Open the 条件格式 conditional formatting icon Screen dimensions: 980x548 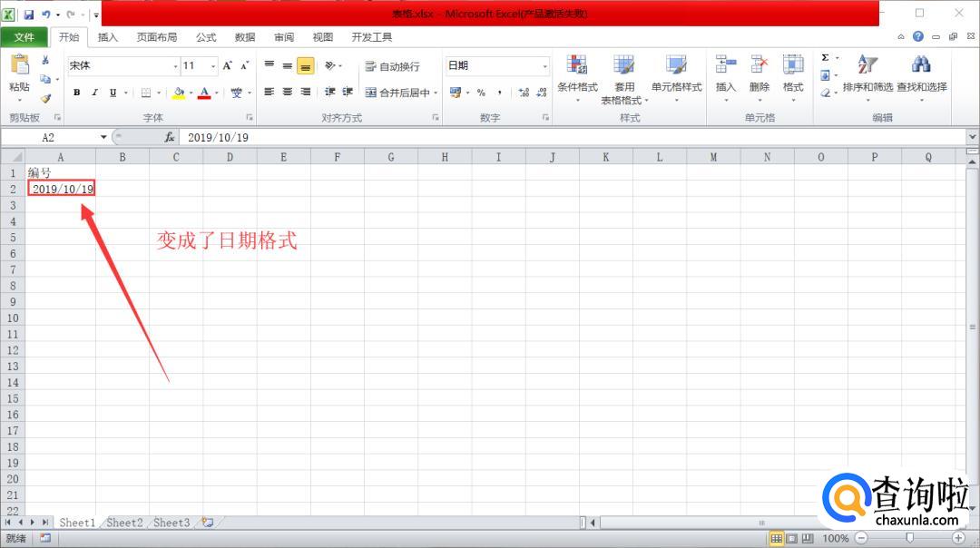[577, 65]
